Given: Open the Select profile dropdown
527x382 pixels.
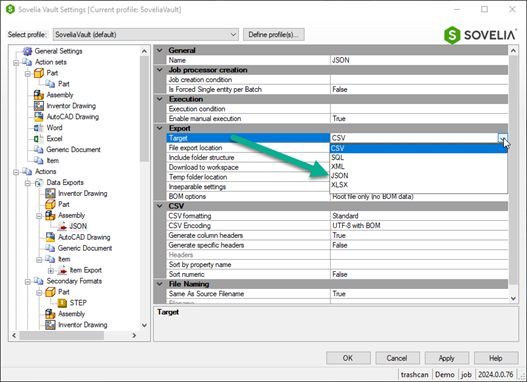Looking at the screenshot, I should [146, 34].
